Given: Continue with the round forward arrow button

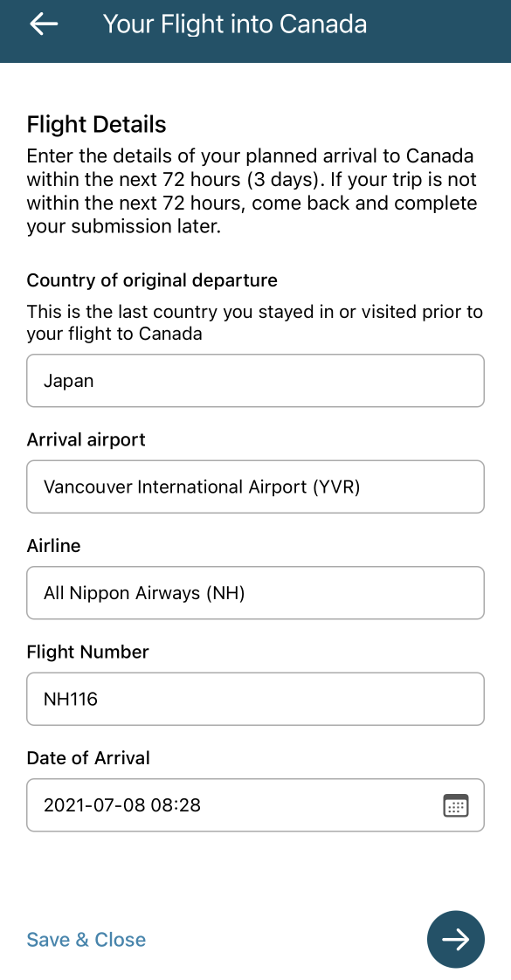Looking at the screenshot, I should point(455,939).
